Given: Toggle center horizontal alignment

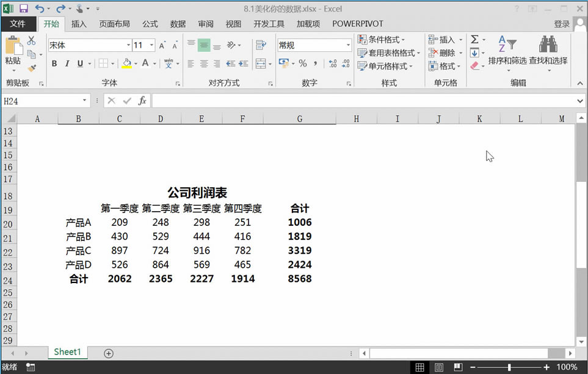Looking at the screenshot, I should click(204, 63).
